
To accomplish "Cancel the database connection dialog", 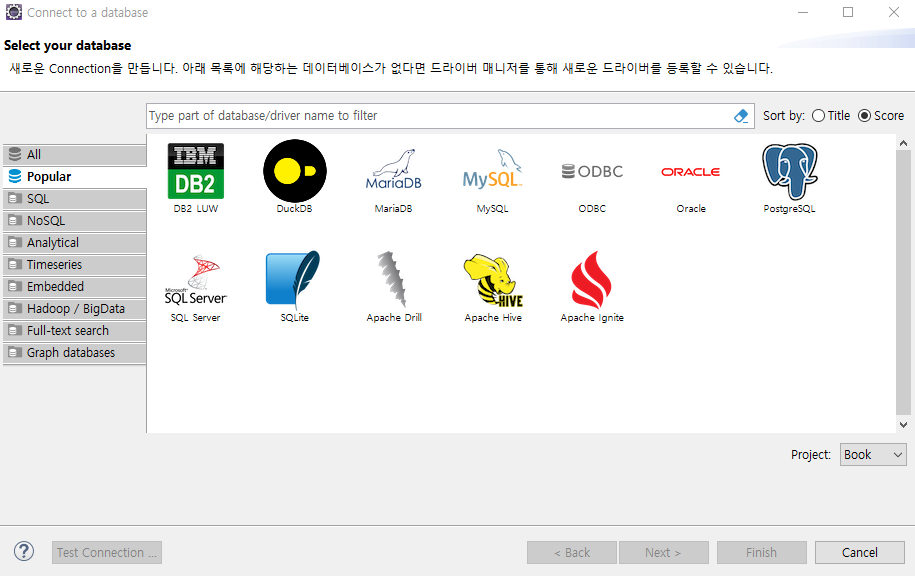I will pos(860,553).
